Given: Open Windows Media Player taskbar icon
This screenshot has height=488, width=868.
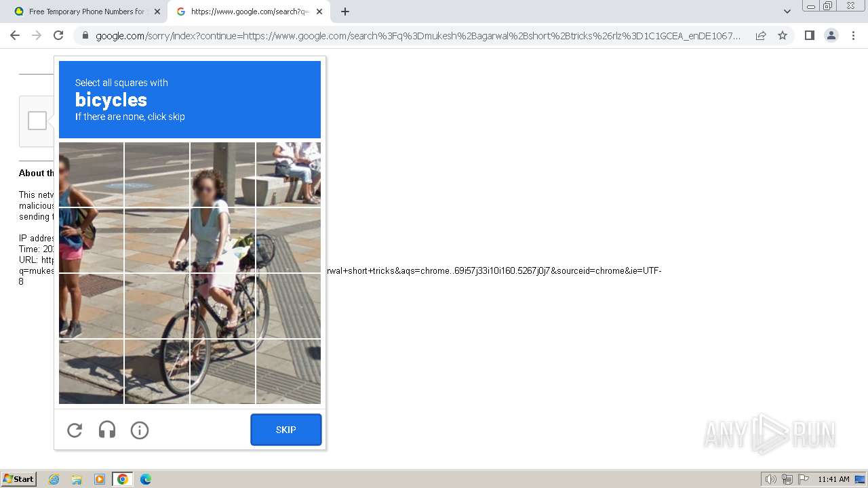Looking at the screenshot, I should click(100, 479).
